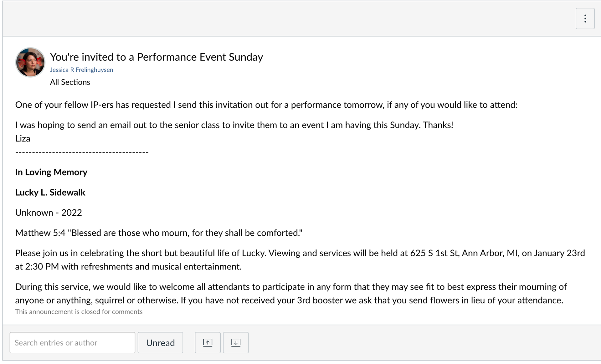Focus the Search entries or author field
601x364 pixels.
pyautogui.click(x=72, y=343)
